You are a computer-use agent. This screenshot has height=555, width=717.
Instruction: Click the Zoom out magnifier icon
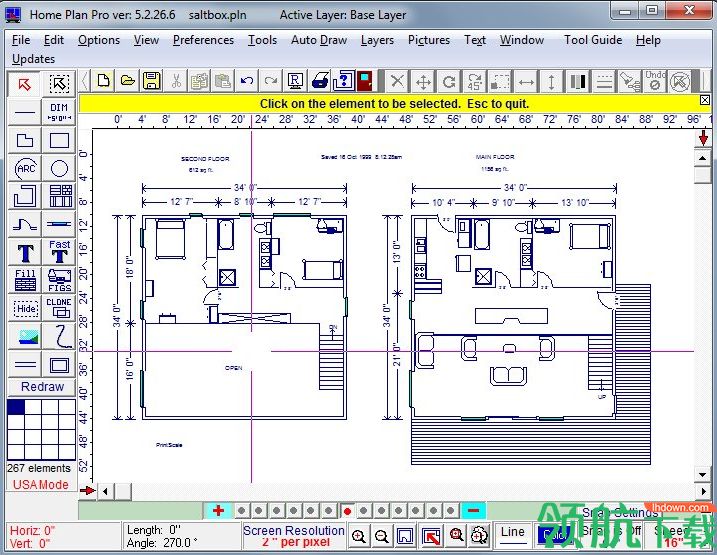tap(382, 536)
